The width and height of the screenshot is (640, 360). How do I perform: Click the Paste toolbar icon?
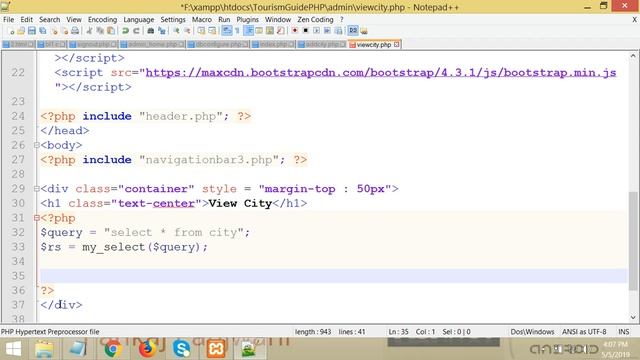pos(111,31)
